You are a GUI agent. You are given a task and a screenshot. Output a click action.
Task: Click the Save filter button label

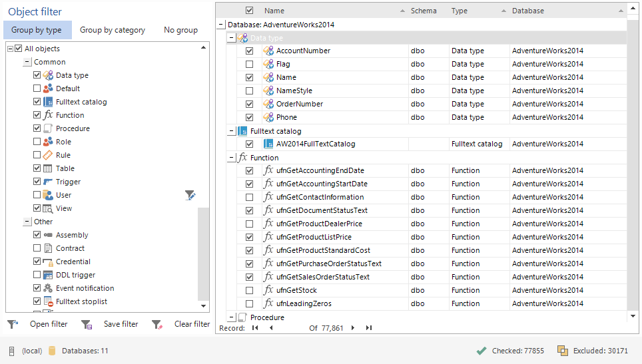pyautogui.click(x=121, y=324)
